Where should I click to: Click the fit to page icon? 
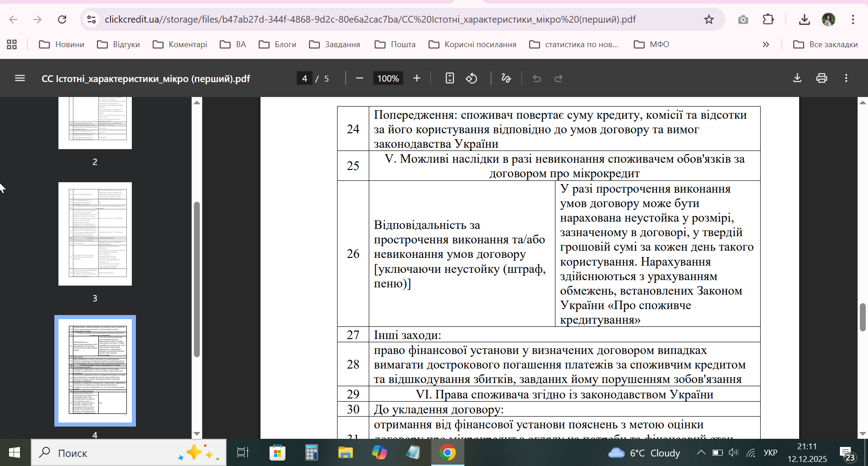pyautogui.click(x=449, y=78)
